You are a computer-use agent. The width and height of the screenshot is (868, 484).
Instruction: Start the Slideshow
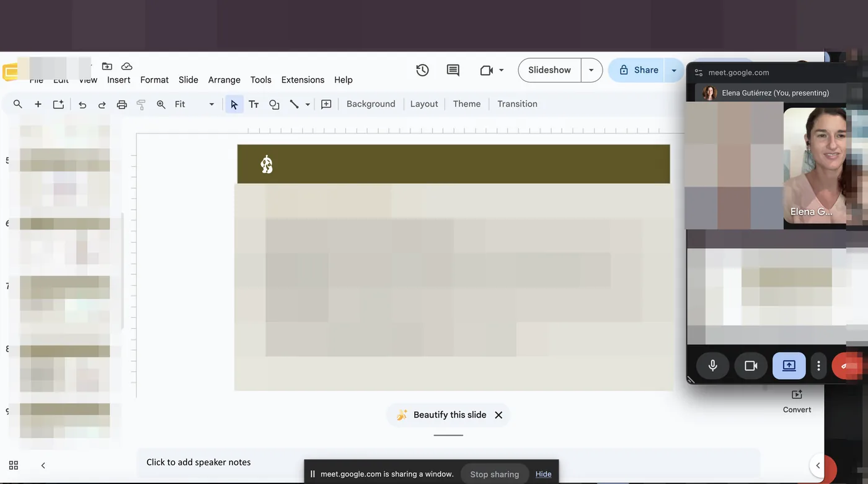(549, 70)
